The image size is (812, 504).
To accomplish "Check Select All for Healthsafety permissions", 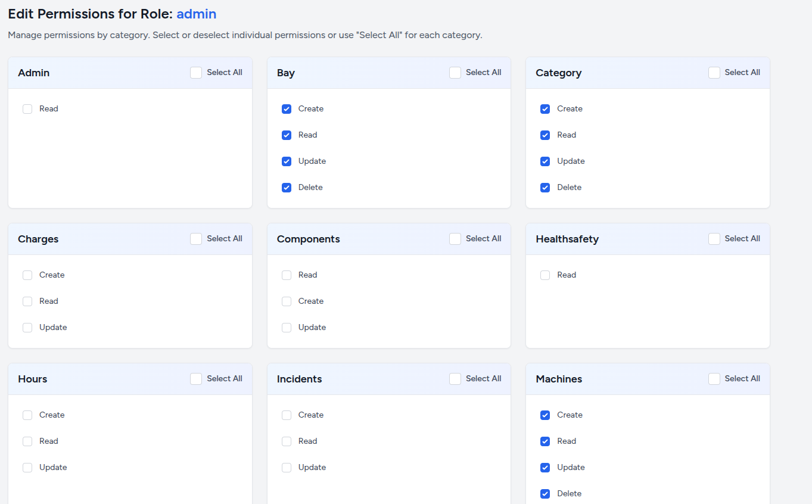I will pos(714,238).
